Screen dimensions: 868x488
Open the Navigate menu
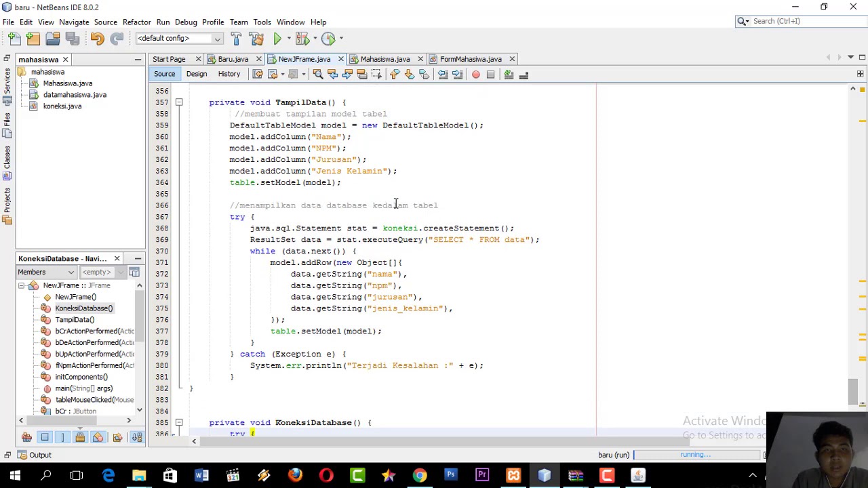coord(74,22)
